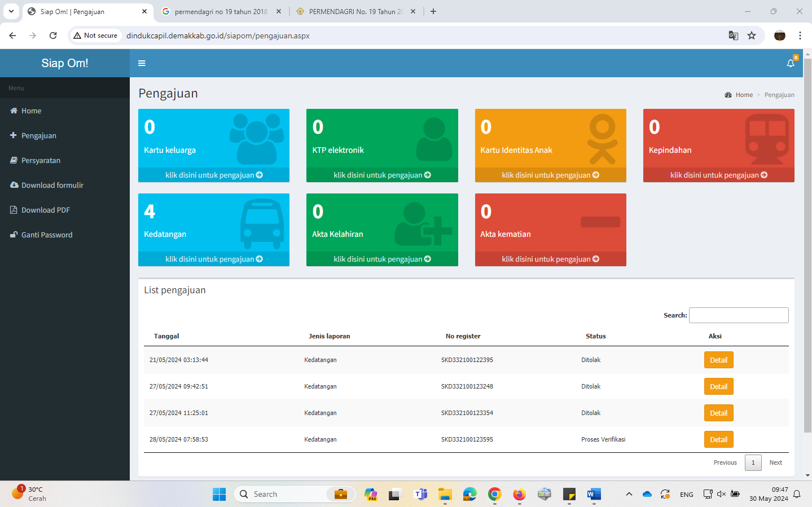Click the translate page icon in address bar
Screen dimensions: 812x507
tap(733, 36)
